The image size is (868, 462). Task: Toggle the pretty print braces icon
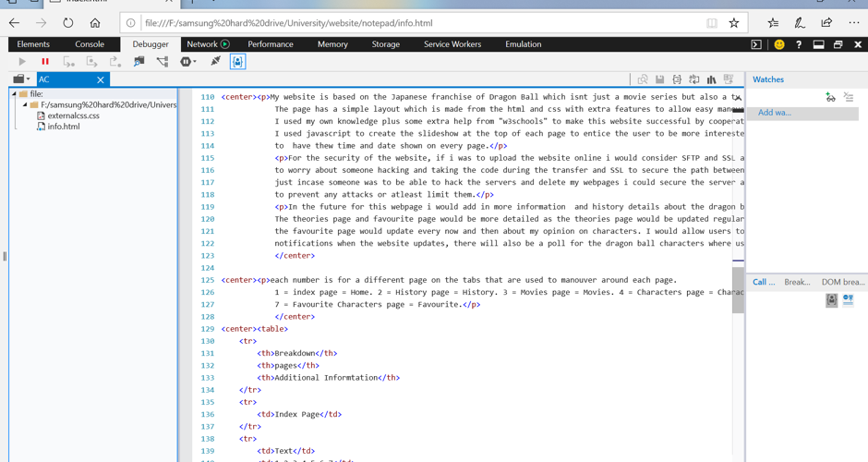coord(677,79)
